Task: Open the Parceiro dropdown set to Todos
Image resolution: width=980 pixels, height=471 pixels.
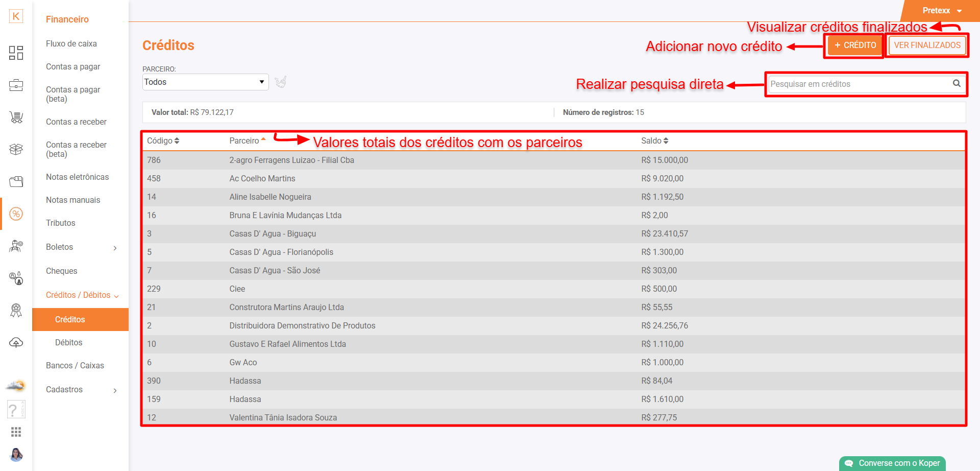Action: (x=205, y=82)
